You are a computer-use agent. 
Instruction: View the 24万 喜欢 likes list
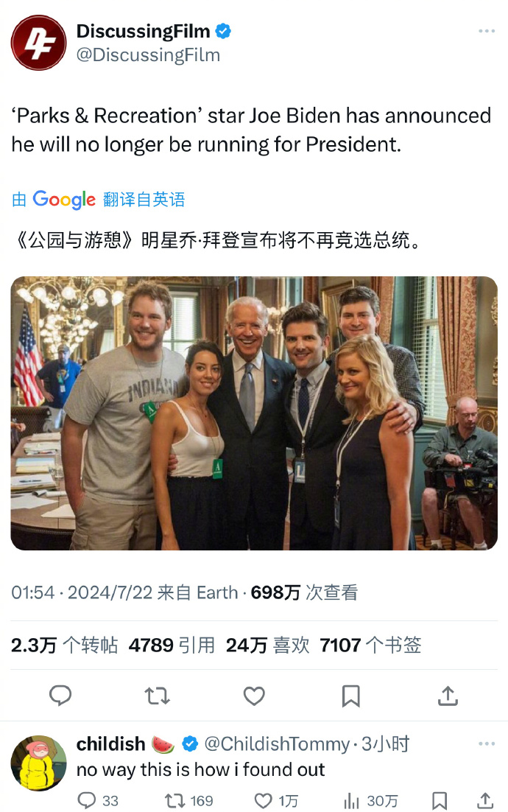[267, 645]
